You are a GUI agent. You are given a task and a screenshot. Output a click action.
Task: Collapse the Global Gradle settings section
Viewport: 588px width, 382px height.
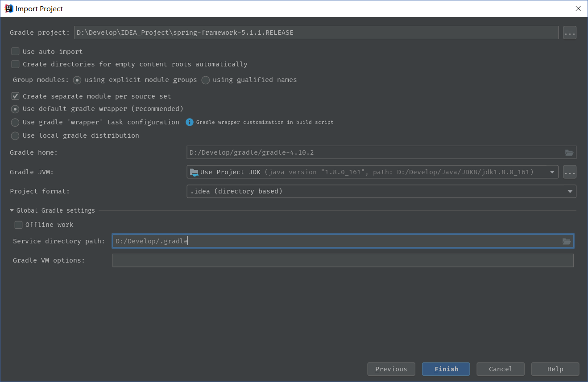point(12,210)
